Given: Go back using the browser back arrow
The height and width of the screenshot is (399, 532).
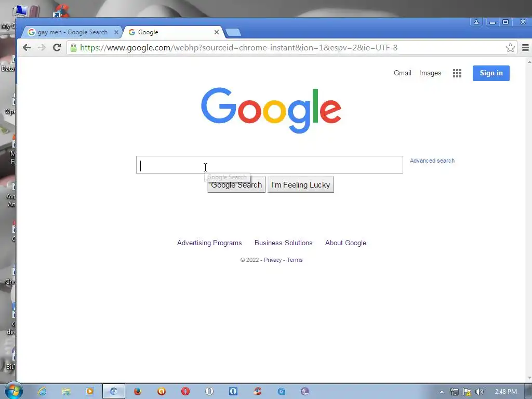Looking at the screenshot, I should (26, 47).
